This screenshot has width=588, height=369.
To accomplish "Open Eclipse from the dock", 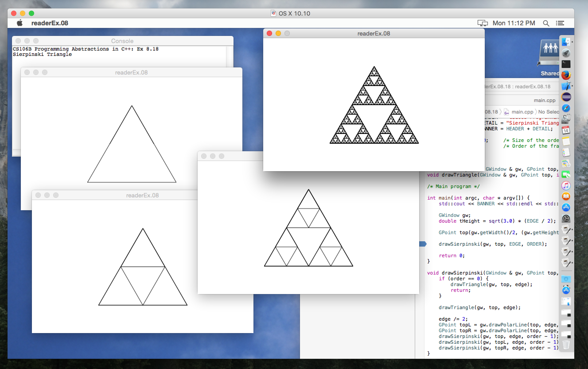I will 566,97.
